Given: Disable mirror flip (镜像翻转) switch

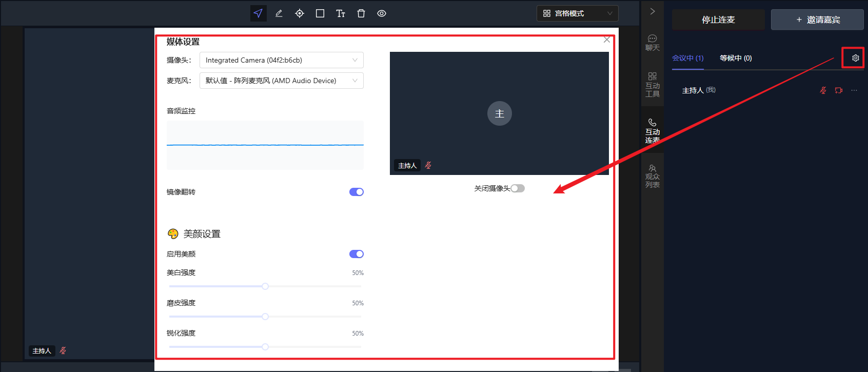Looking at the screenshot, I should tap(357, 192).
